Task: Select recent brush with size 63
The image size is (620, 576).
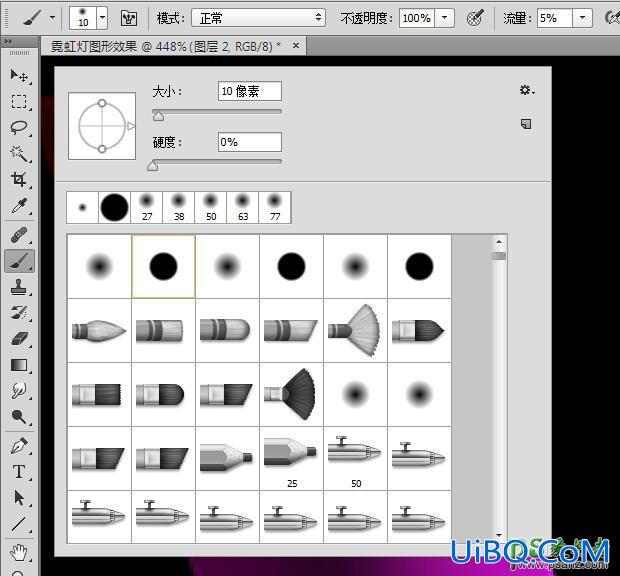Action: pos(242,208)
